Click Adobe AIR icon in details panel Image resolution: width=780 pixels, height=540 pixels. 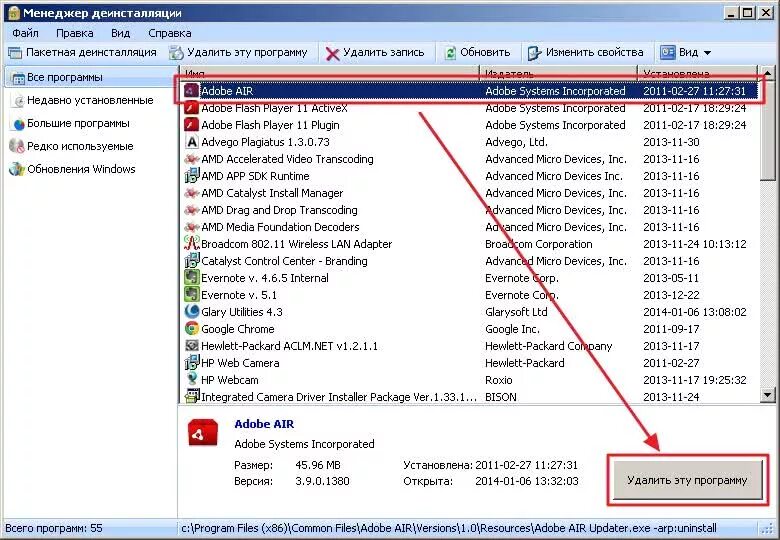coord(203,433)
